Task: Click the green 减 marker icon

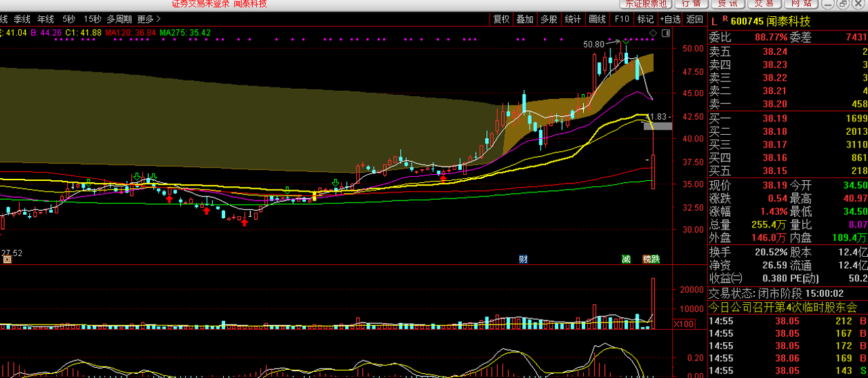Action: click(626, 259)
